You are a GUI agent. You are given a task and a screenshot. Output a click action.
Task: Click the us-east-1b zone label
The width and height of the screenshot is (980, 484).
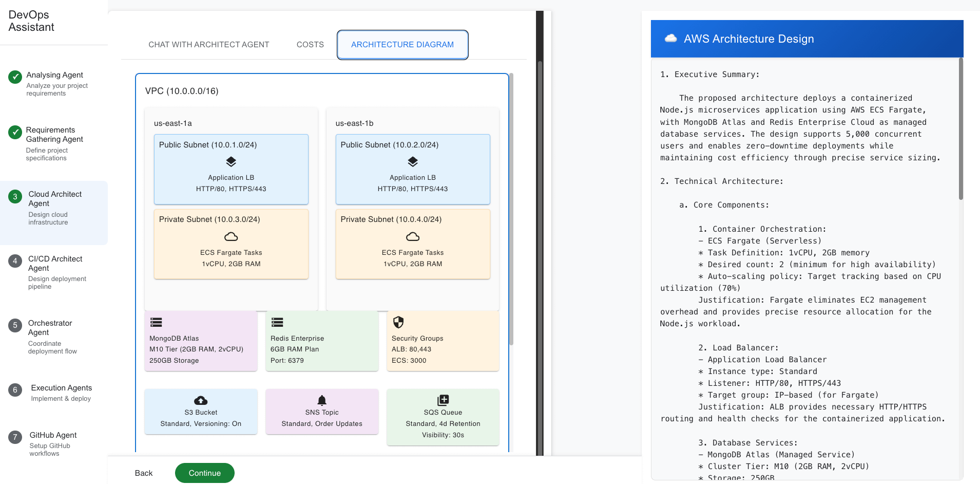point(355,123)
